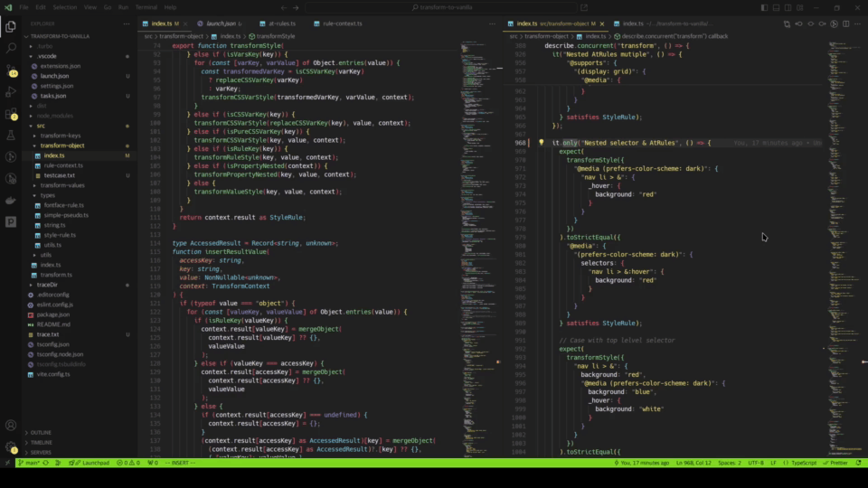868x488 pixels.
Task: Open the Run and Debug view
Action: coord(11,92)
